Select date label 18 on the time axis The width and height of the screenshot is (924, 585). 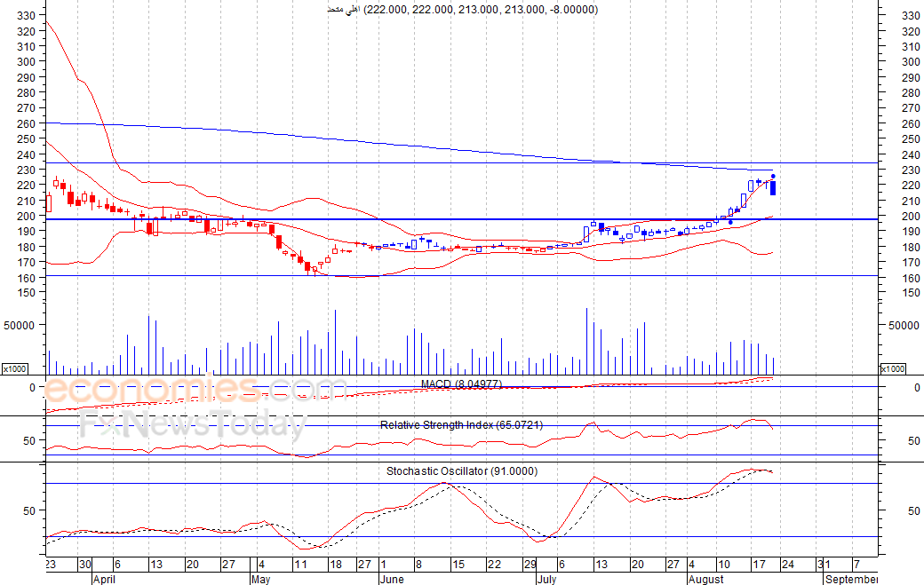(x=336, y=565)
